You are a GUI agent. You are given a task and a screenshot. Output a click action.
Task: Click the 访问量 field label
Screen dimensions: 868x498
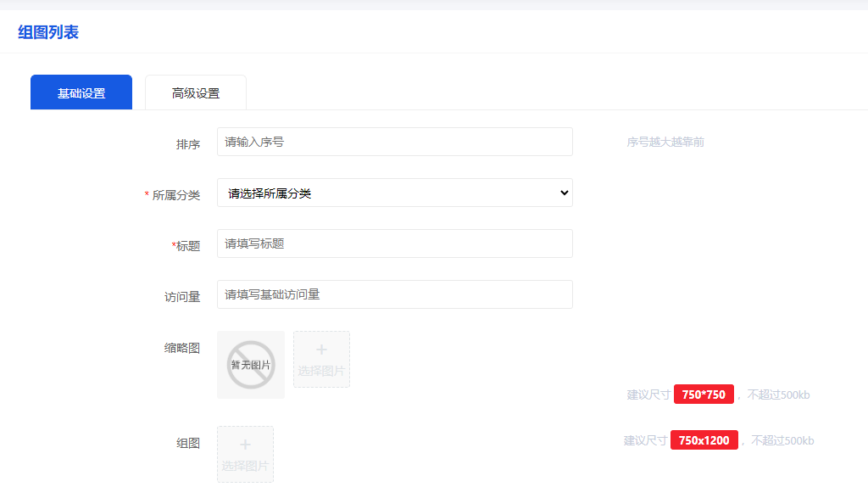(x=182, y=297)
